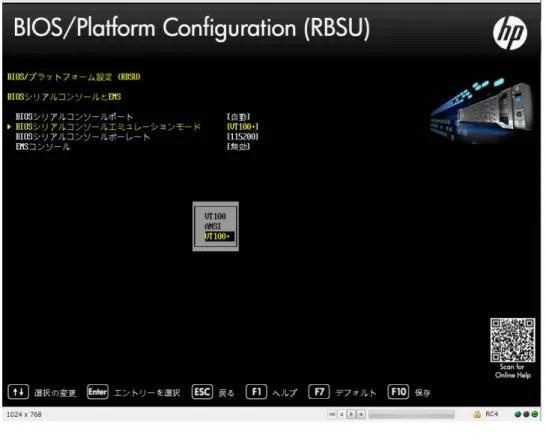Viewport: 546px width, 438px height.
Task: Click the pause button in status bar
Action: tap(342, 415)
